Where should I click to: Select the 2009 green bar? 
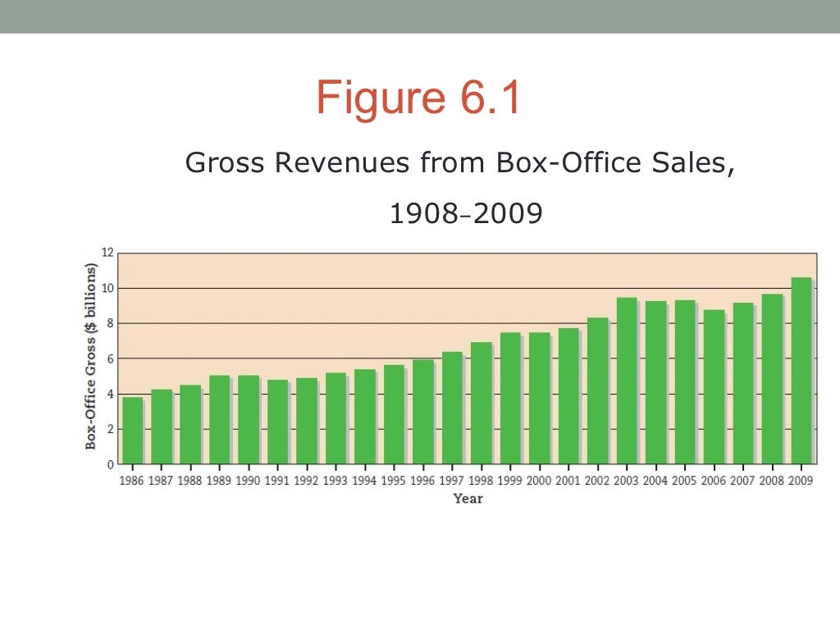coord(801,371)
